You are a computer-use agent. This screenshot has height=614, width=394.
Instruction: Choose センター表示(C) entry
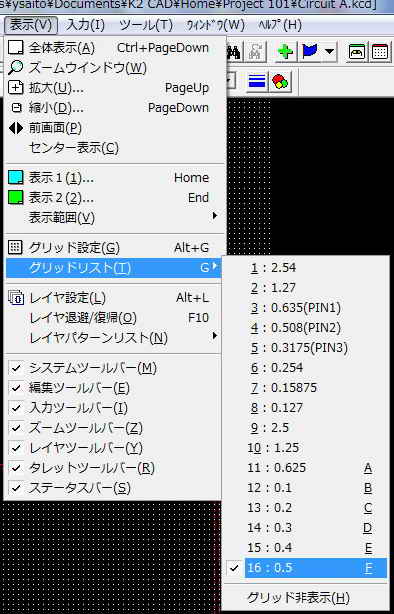115,148
